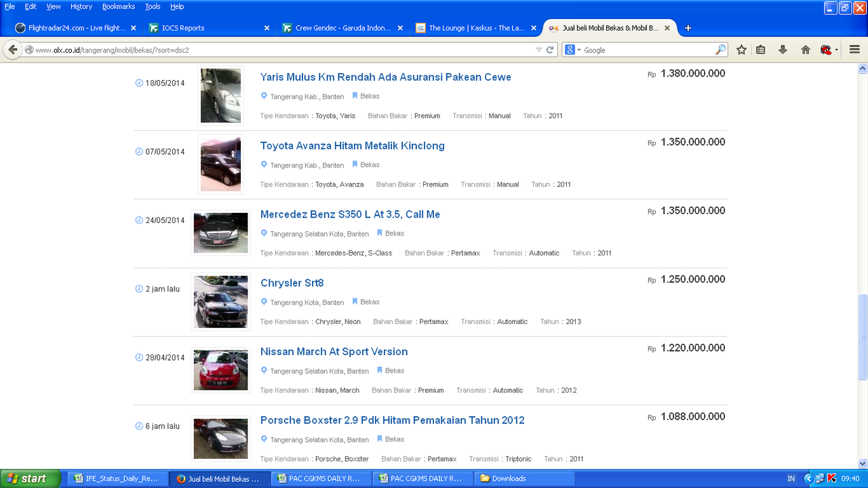This screenshot has width=868, height=488.
Task: Open a new tab with plus button
Action: (x=688, y=28)
